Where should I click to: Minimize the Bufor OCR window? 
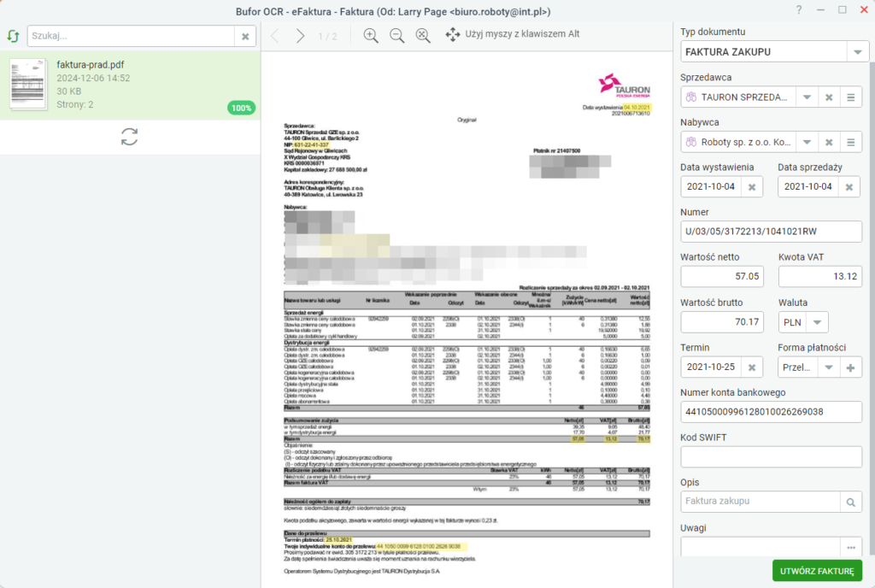(x=820, y=10)
